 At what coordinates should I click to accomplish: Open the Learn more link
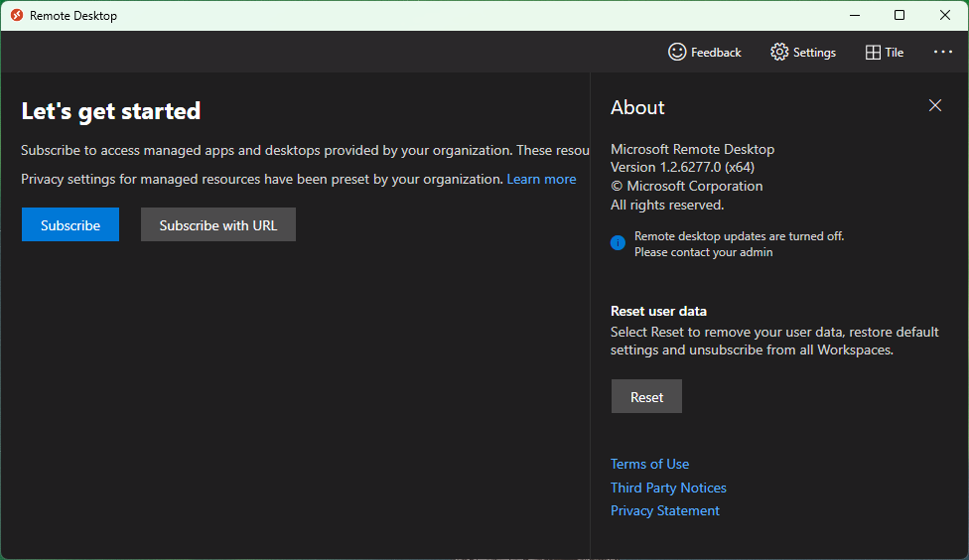pos(541,180)
